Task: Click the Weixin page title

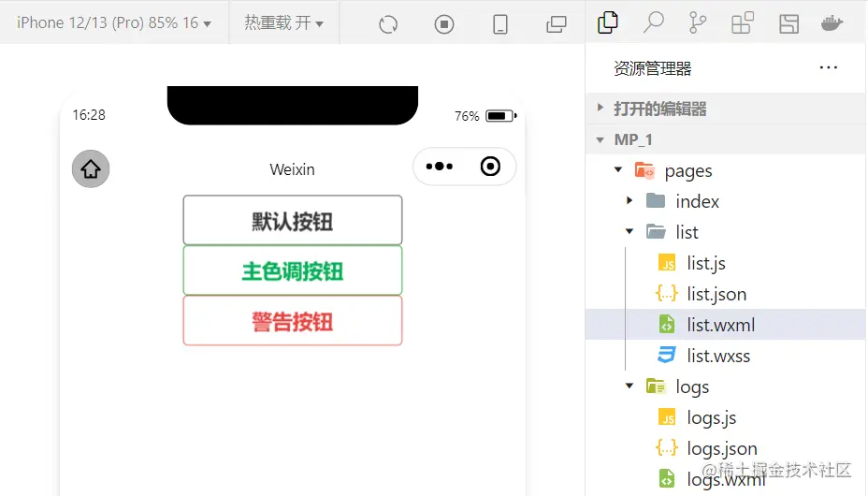Action: tap(292, 169)
